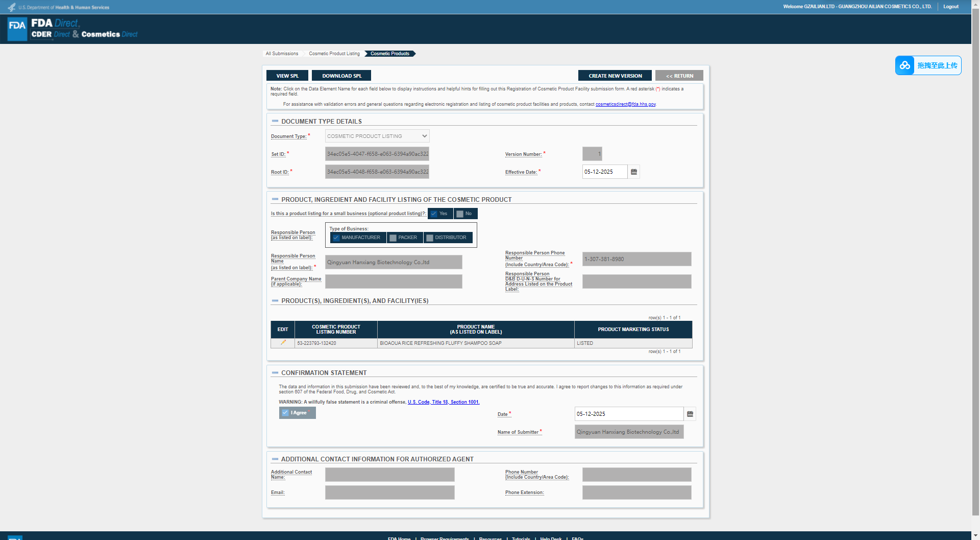Go to All Submissions breadcrumb

pyautogui.click(x=282, y=54)
